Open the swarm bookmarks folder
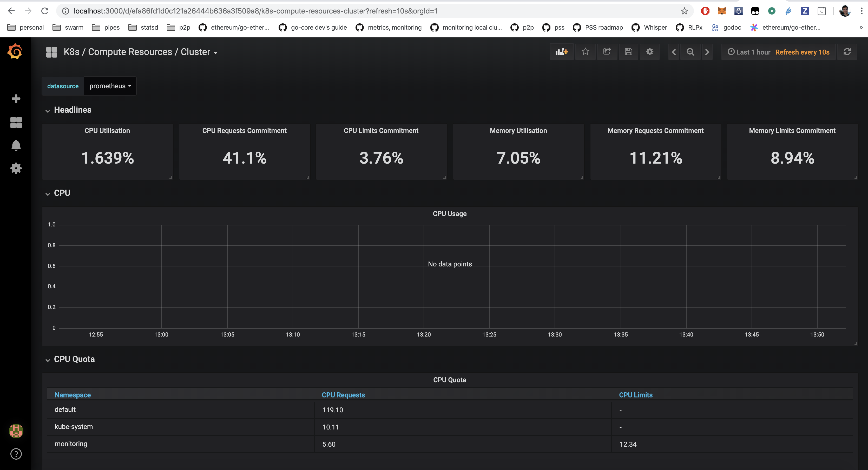Viewport: 868px width, 470px height. tap(68, 28)
